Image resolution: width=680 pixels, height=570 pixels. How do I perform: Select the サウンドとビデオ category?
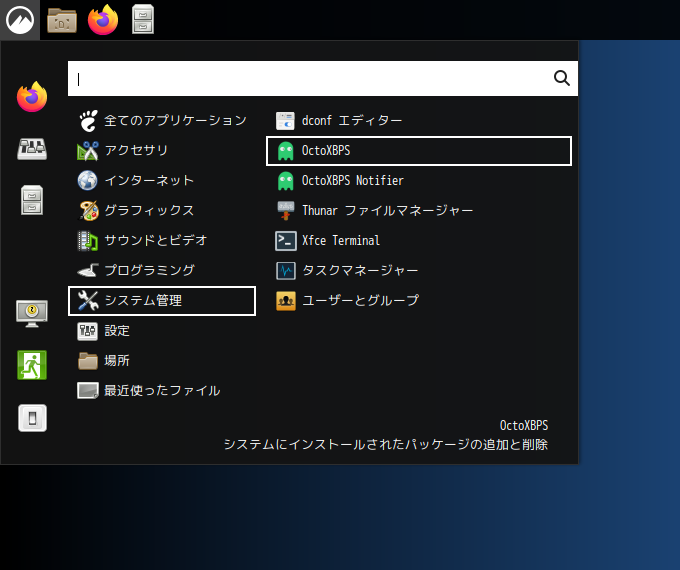(162, 240)
